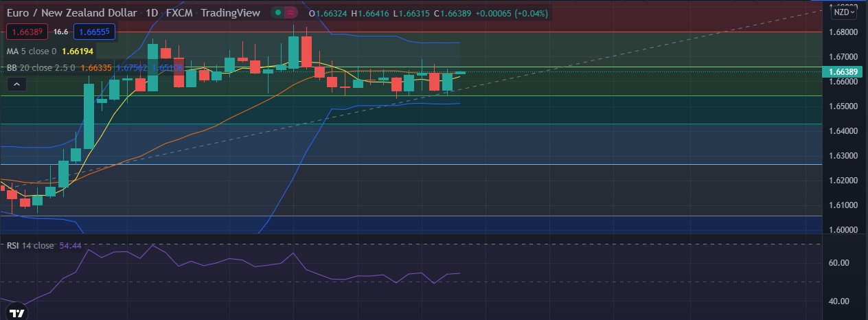This screenshot has height=320, width=868.
Task: Click the 1.68000 price scale label
Action: click(x=843, y=32)
